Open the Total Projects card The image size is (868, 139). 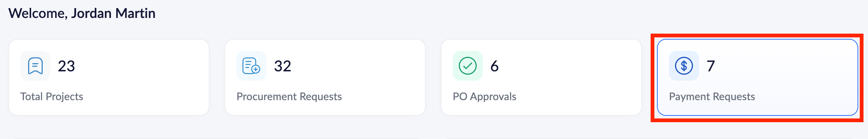(109, 77)
